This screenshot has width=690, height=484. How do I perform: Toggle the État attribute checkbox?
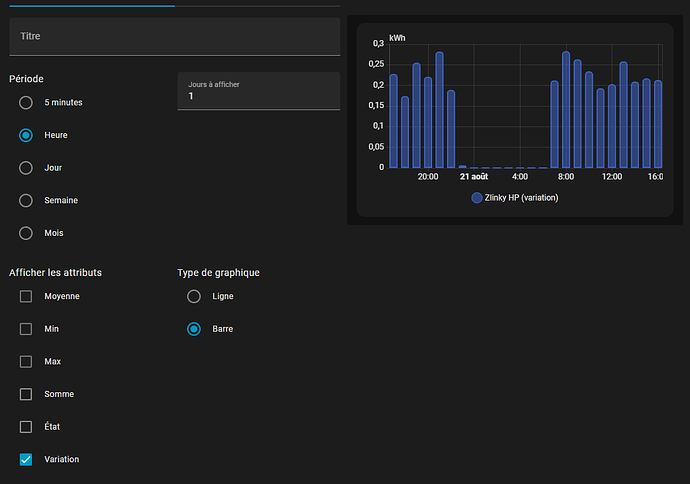point(26,427)
